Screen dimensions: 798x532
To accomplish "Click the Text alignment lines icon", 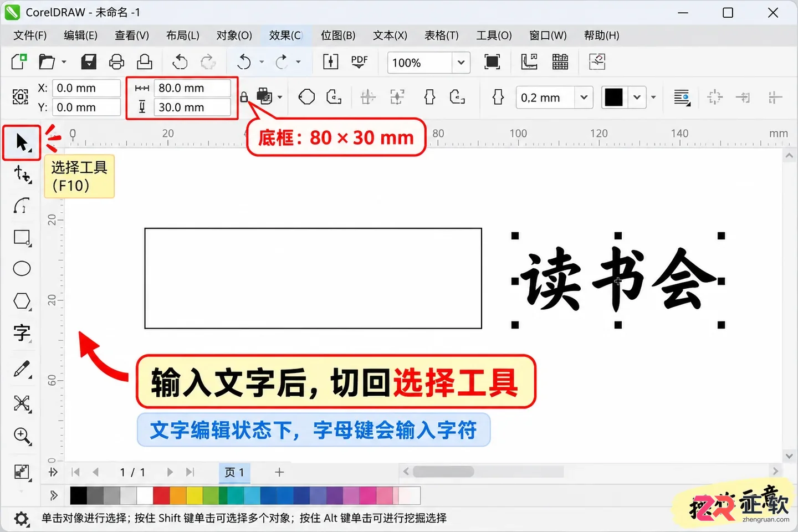I will (682, 98).
